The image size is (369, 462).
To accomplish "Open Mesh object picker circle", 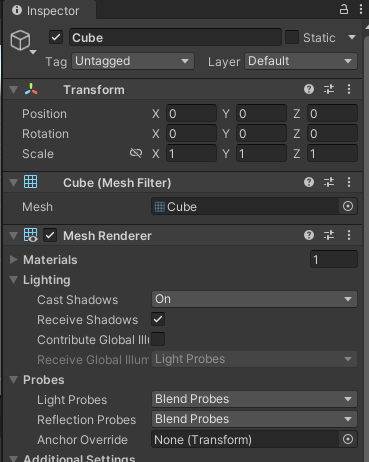I will tap(348, 206).
